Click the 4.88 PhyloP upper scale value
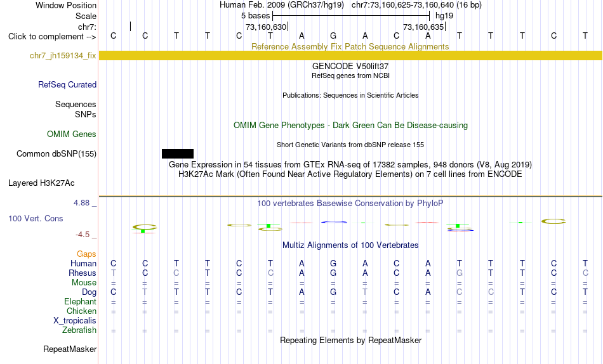 (x=81, y=202)
